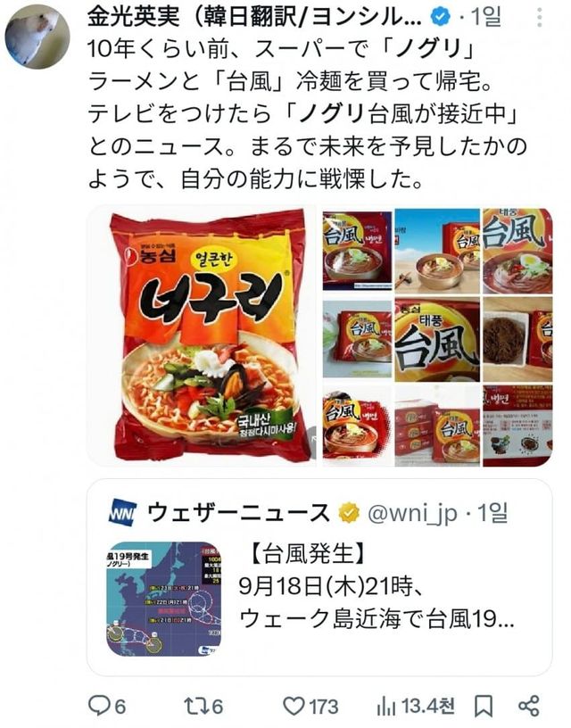Open the ウェザーニュース account name
Image resolution: width=571 pixels, height=728 pixels.
point(239,513)
